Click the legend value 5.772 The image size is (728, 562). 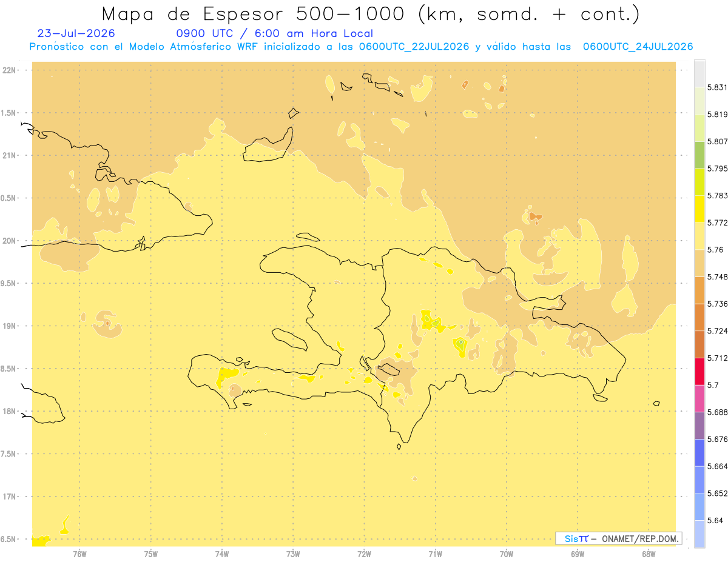coord(717,222)
